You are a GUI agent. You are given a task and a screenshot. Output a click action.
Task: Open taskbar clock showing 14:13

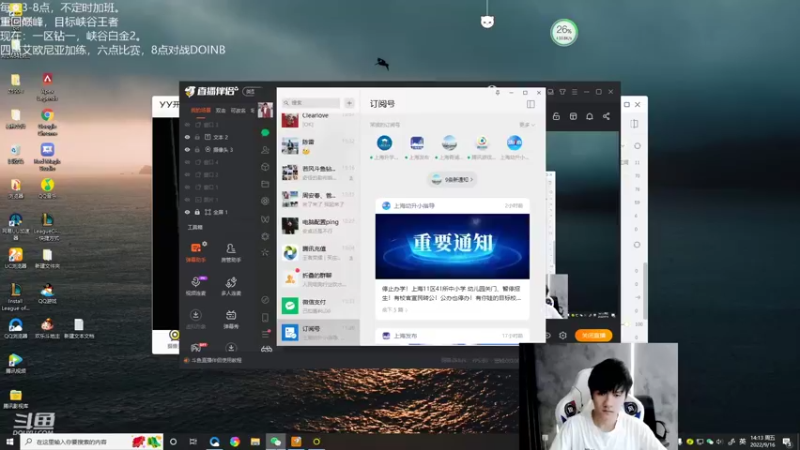click(762, 441)
